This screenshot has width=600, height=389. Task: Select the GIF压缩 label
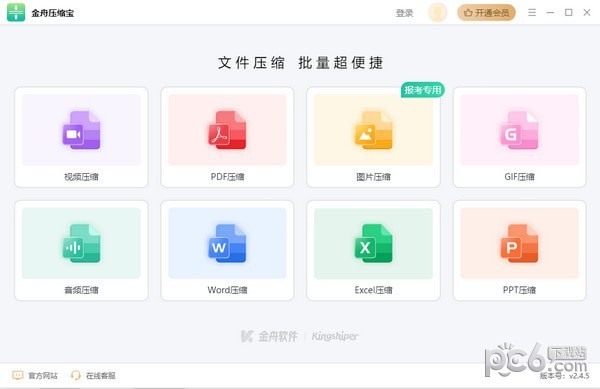[519, 177]
